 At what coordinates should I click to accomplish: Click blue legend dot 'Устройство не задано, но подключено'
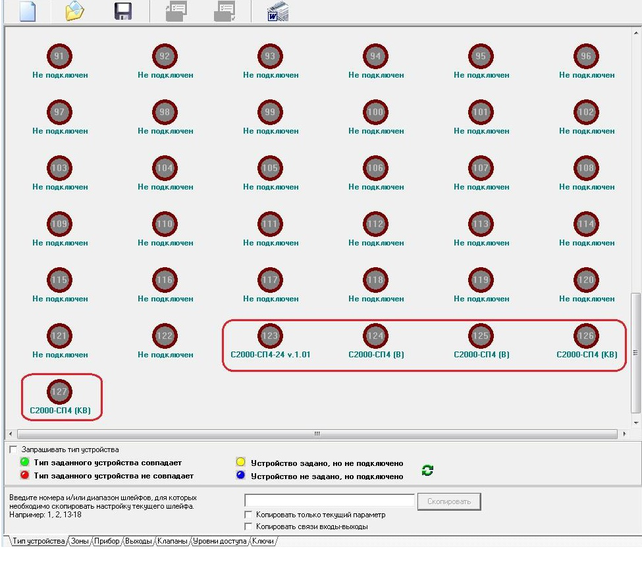click(241, 475)
